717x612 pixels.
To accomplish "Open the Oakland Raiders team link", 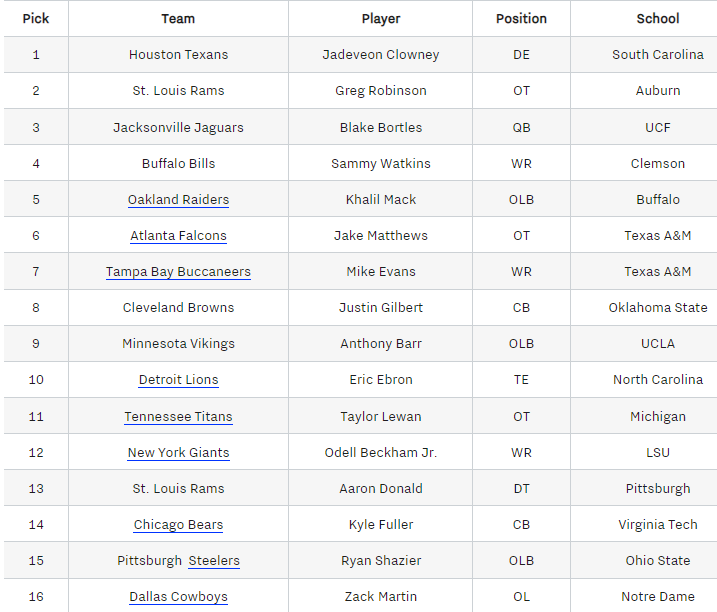I will [178, 199].
